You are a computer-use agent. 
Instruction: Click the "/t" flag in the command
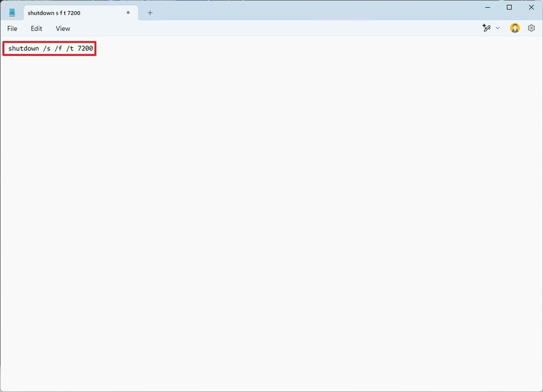(71, 48)
